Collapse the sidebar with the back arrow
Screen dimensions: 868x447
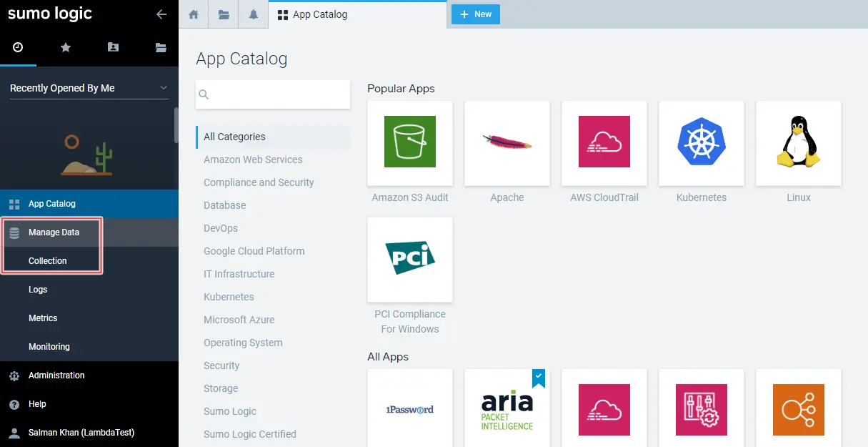click(161, 14)
